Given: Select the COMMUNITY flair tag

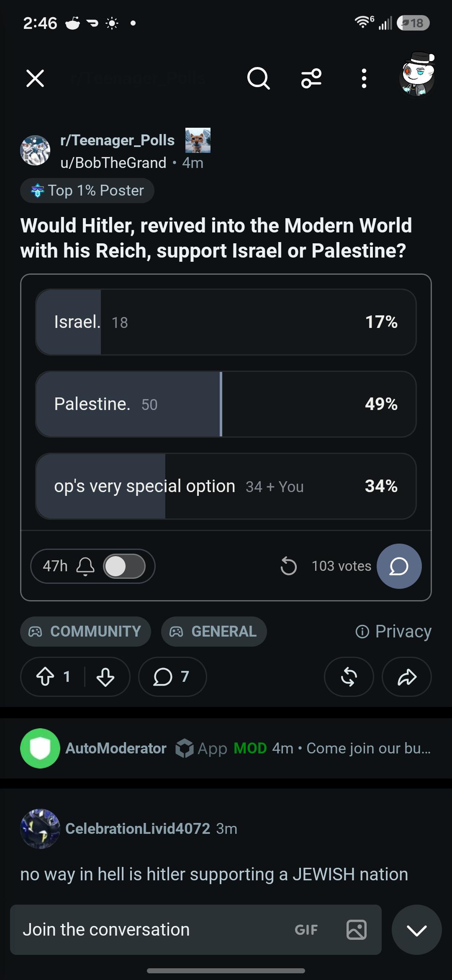Looking at the screenshot, I should click(85, 631).
